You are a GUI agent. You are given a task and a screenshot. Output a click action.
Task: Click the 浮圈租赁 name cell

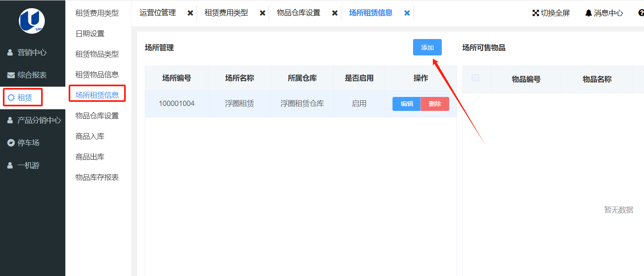click(240, 104)
